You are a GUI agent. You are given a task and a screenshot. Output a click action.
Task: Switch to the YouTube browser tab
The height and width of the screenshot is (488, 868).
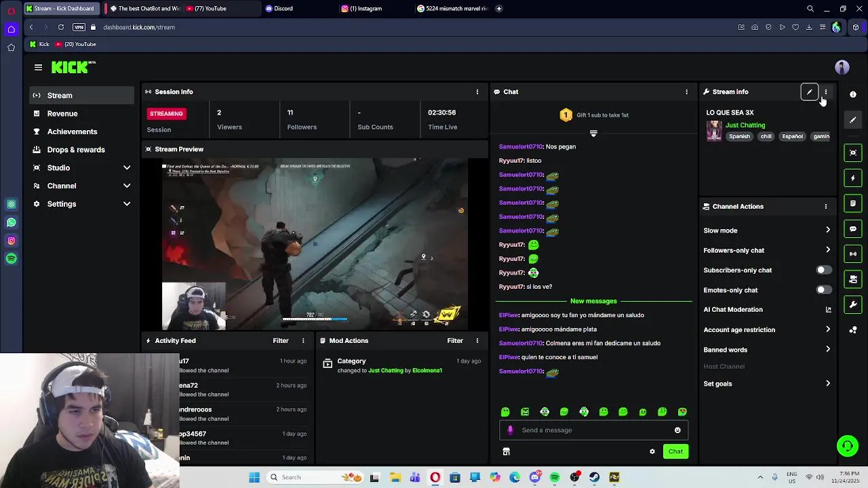point(220,9)
